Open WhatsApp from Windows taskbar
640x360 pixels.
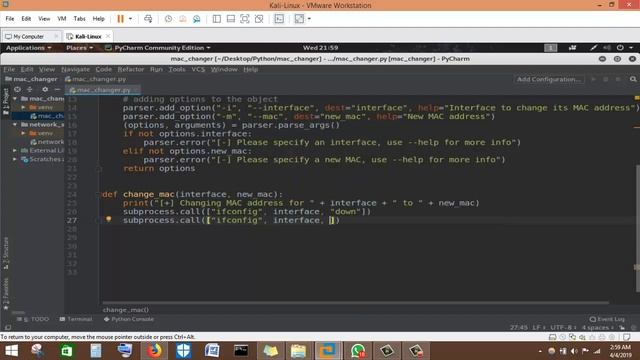(358, 351)
